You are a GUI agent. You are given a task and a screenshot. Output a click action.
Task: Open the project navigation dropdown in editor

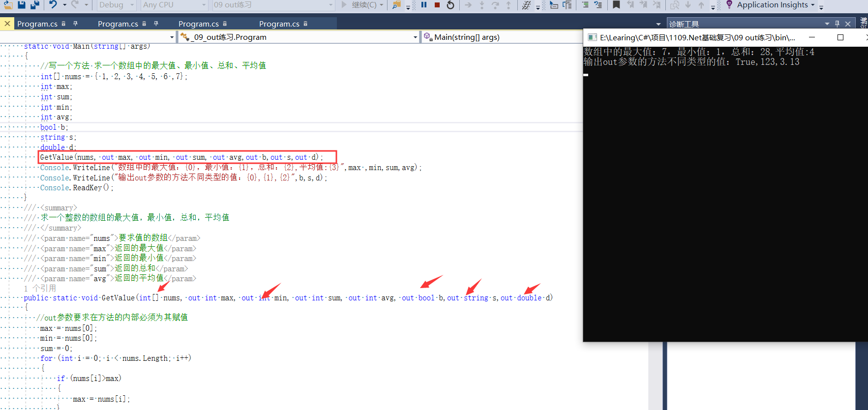point(172,37)
